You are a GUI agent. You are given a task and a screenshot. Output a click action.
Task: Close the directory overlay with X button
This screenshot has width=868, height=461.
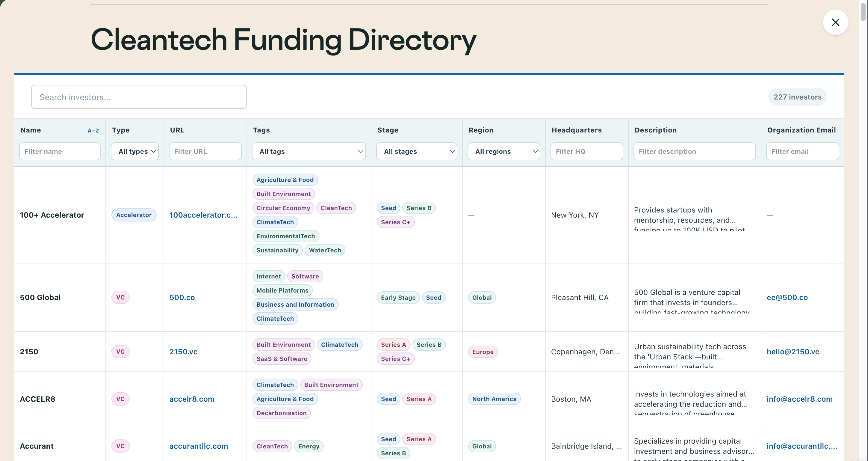835,22
